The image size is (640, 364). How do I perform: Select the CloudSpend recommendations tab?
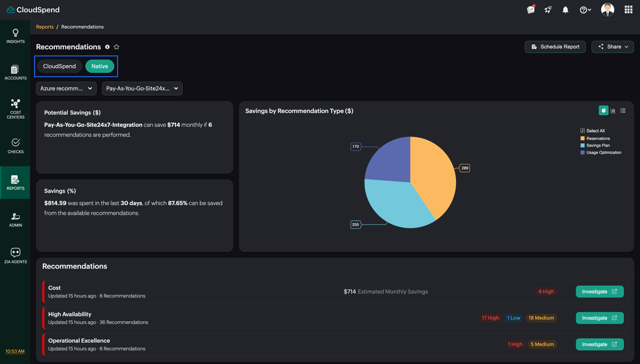click(60, 66)
